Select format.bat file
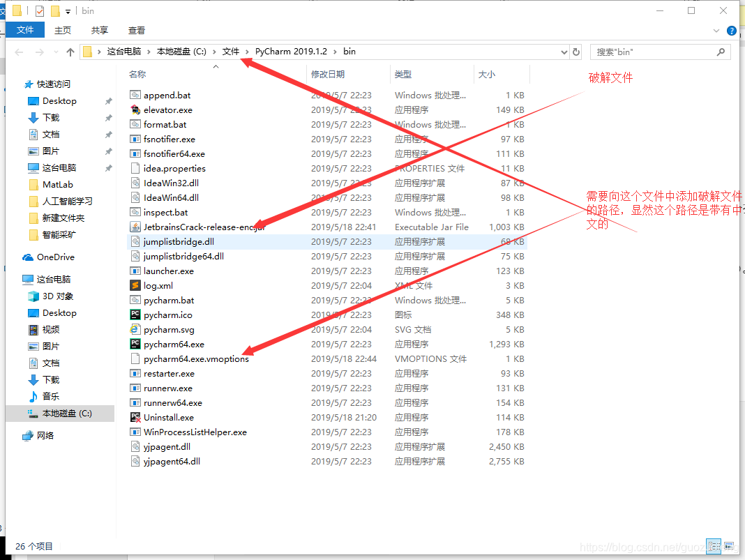This screenshot has width=745, height=560. (x=165, y=124)
